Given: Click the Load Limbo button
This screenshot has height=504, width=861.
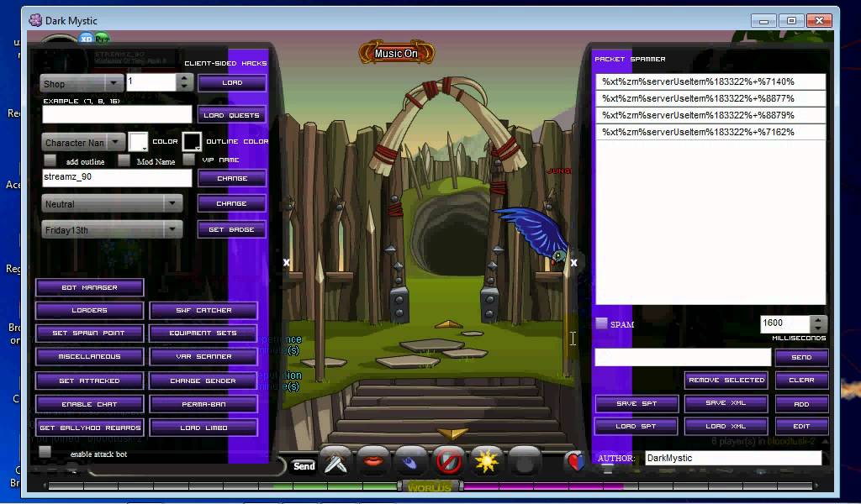Looking at the screenshot, I should click(203, 428).
